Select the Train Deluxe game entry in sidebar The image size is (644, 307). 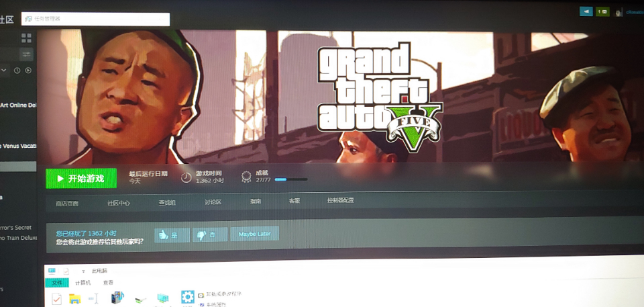point(18,238)
